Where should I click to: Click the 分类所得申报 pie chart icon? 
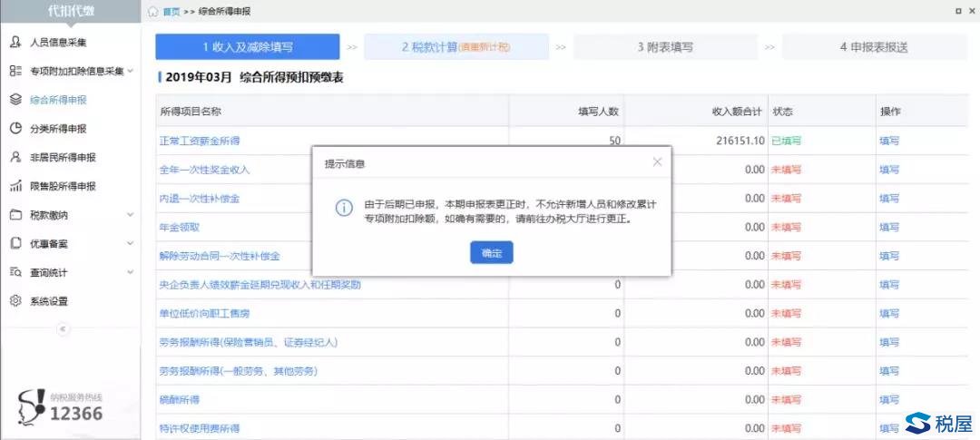(15, 129)
